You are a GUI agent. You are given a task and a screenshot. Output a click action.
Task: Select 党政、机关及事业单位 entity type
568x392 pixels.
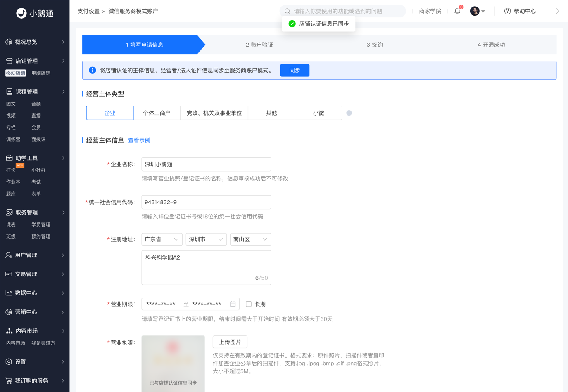pos(214,113)
